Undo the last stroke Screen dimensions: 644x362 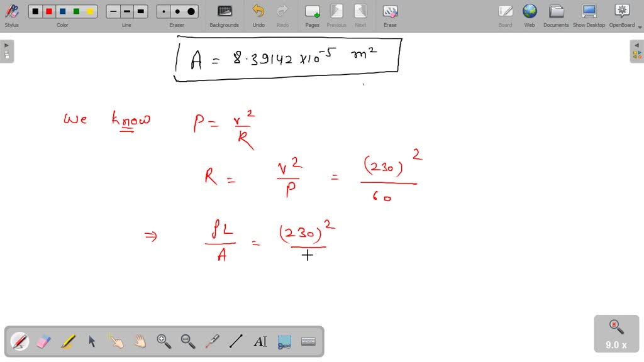[258, 16]
